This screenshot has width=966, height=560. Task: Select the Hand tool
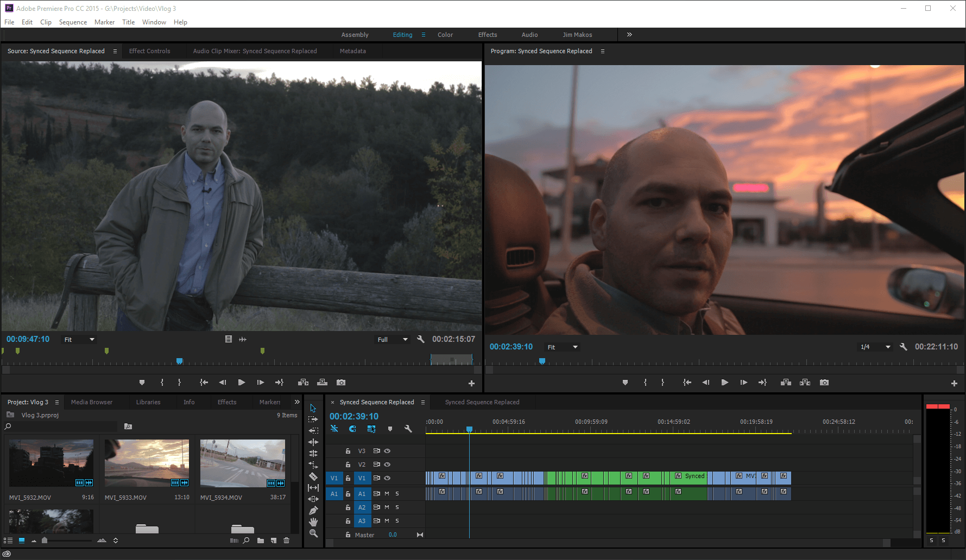click(x=313, y=522)
